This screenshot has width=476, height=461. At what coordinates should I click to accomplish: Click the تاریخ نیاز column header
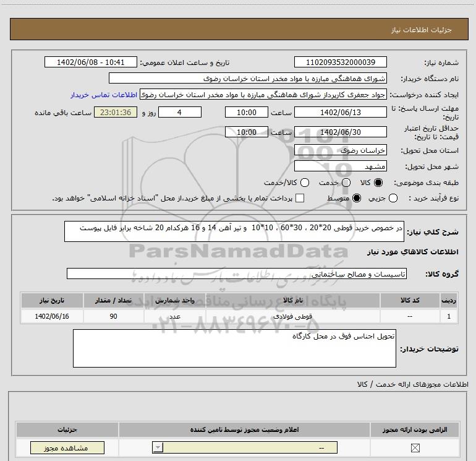[52, 300]
